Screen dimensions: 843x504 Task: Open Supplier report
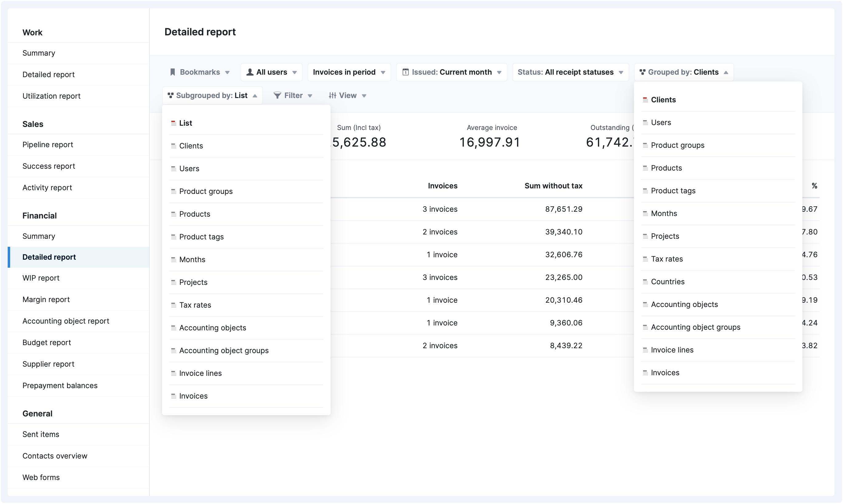[78, 364]
